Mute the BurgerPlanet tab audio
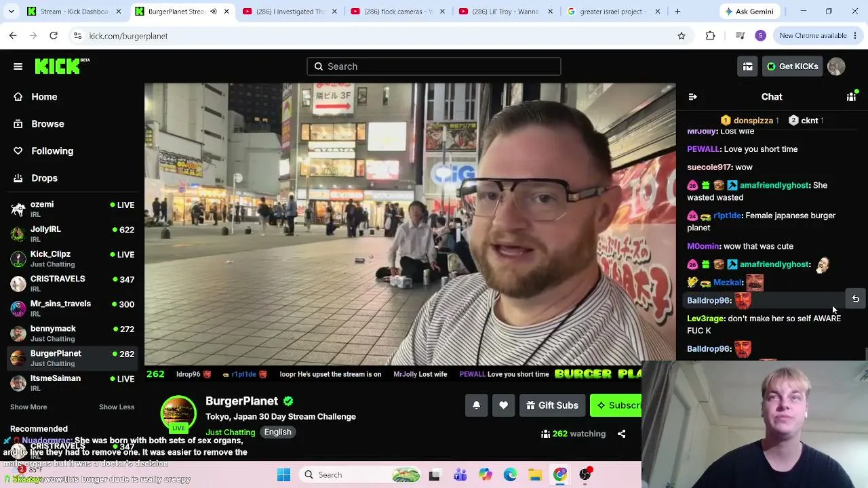Image resolution: width=868 pixels, height=488 pixels. [x=213, y=12]
